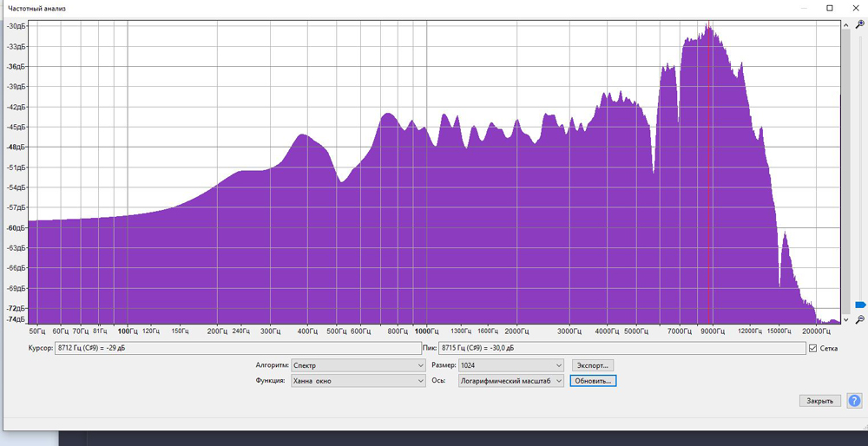Click the red peak line in the spectrum
The image size is (868, 446).
coord(708,172)
